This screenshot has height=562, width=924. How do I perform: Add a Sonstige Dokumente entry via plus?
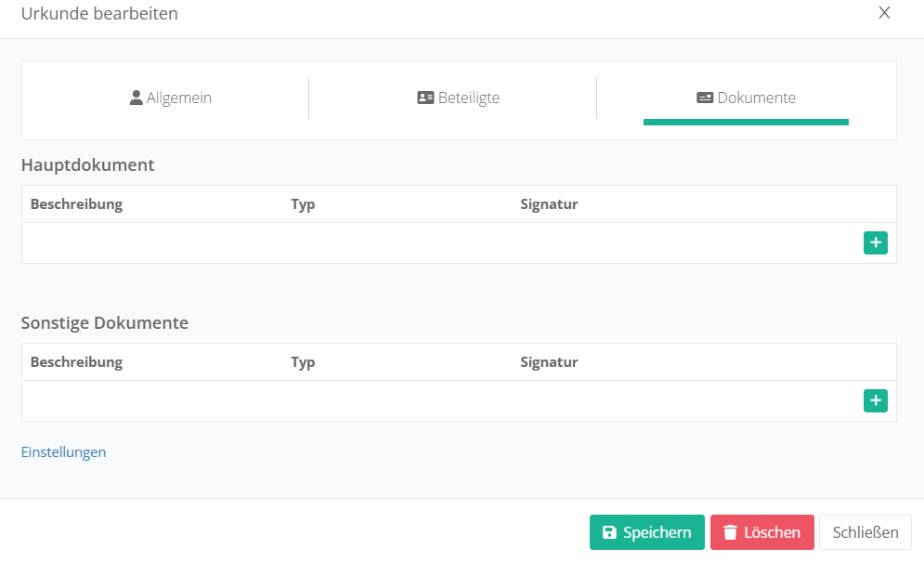point(875,401)
